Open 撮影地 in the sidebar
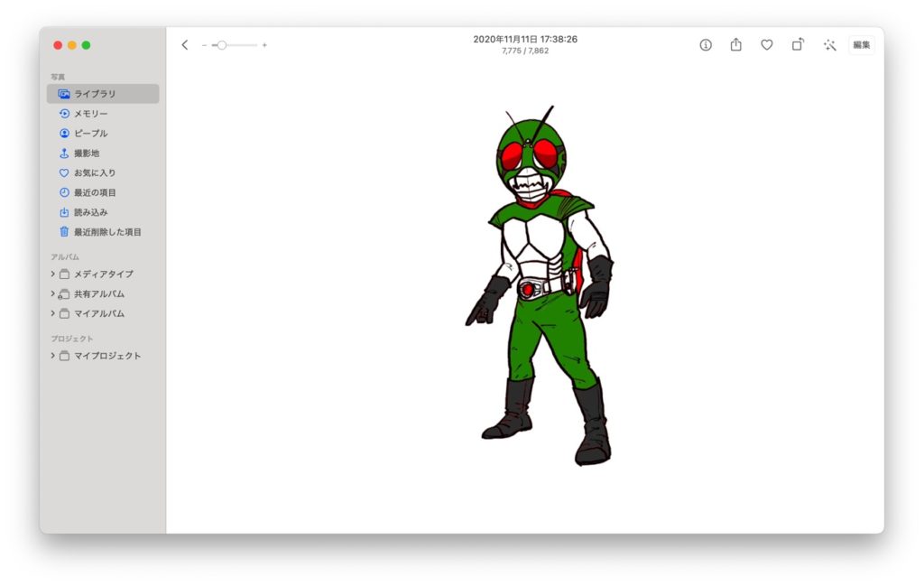 point(103,153)
